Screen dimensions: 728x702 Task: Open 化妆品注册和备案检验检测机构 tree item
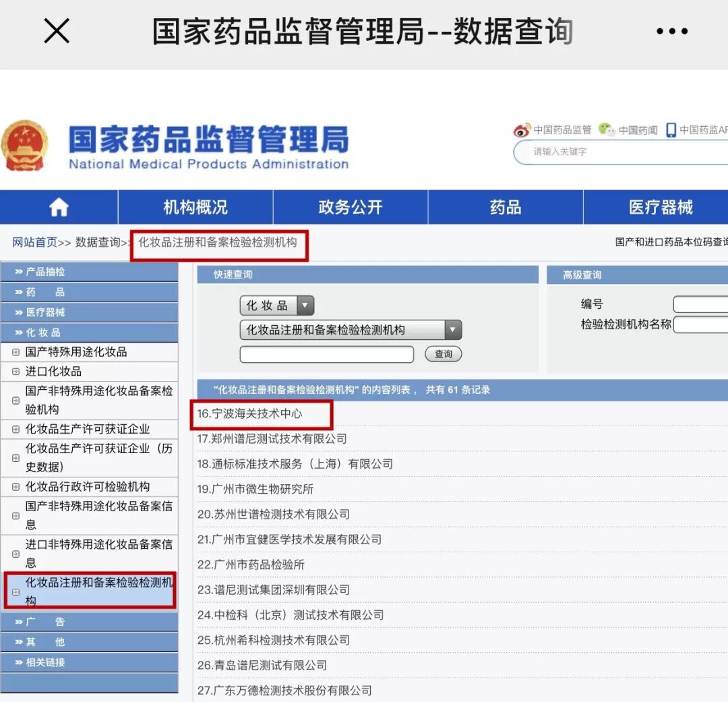coord(99,591)
